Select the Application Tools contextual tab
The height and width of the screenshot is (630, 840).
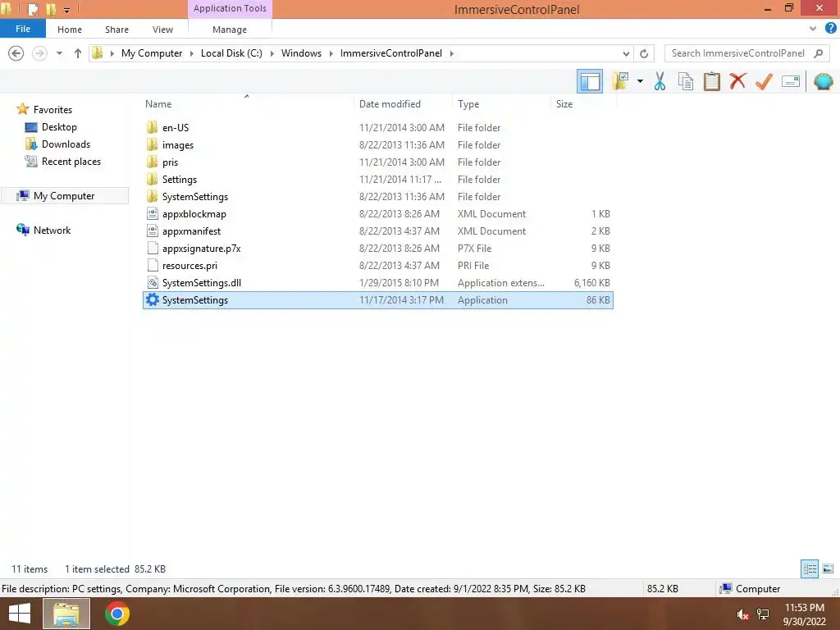coord(230,8)
